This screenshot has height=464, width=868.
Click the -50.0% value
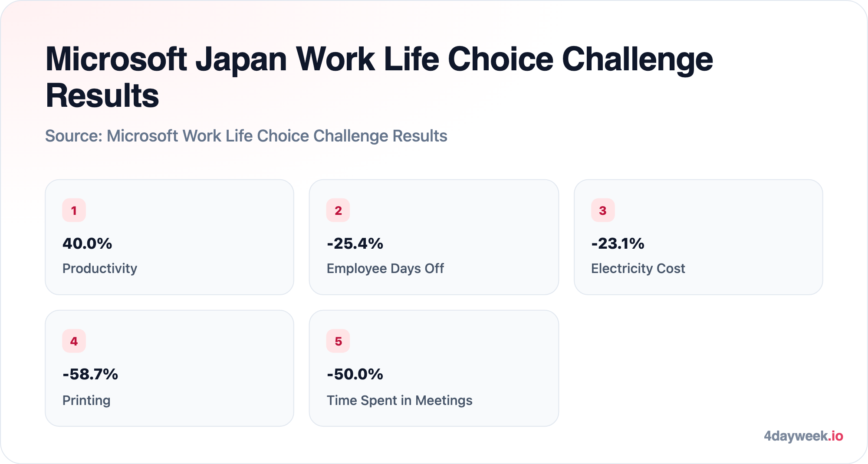click(x=355, y=374)
